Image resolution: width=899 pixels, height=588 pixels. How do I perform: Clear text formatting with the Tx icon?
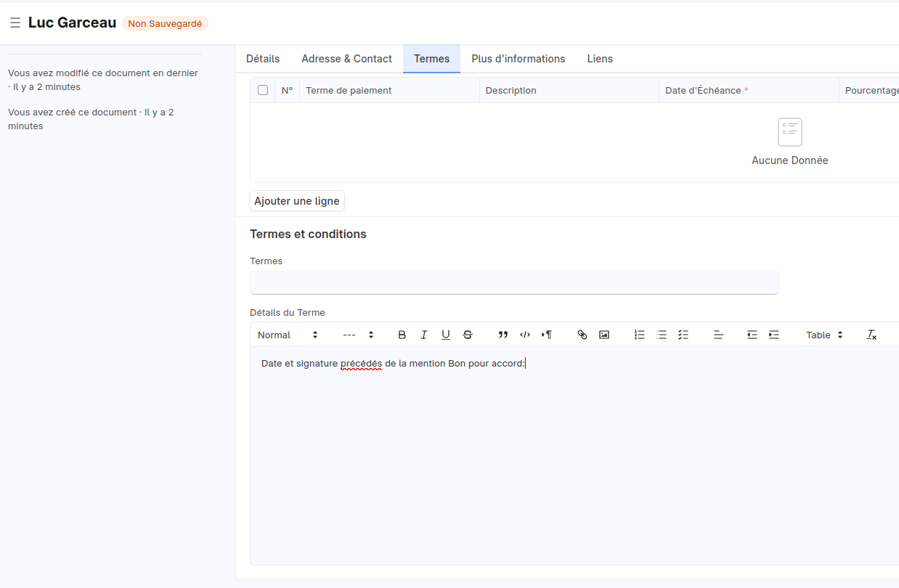[x=871, y=335]
